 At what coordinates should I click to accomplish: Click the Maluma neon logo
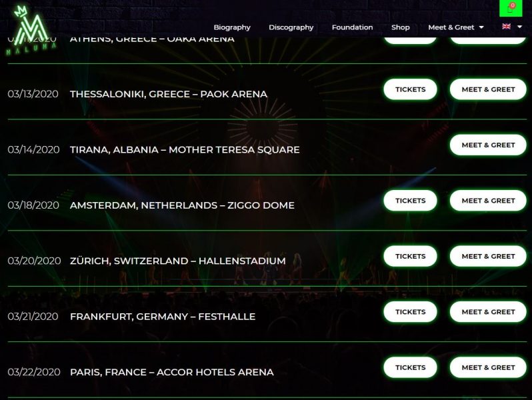[31, 31]
